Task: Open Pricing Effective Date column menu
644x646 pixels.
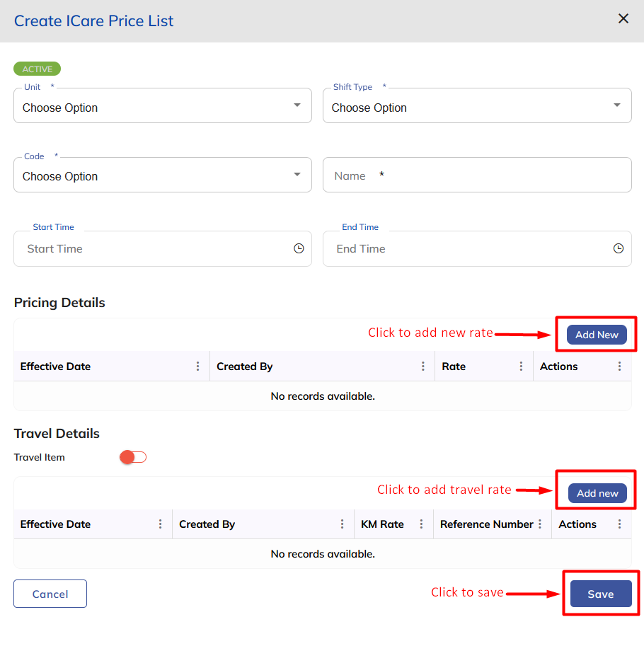Action: click(198, 367)
